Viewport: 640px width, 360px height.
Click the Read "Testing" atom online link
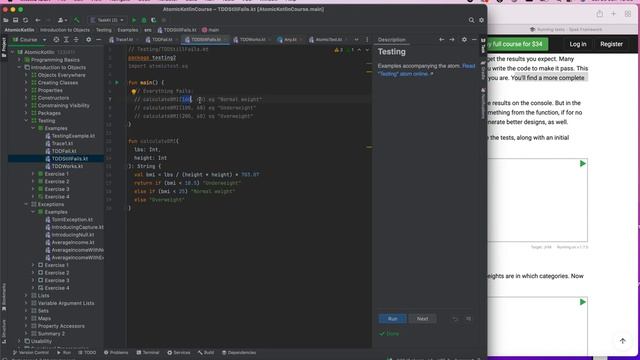[426, 70]
